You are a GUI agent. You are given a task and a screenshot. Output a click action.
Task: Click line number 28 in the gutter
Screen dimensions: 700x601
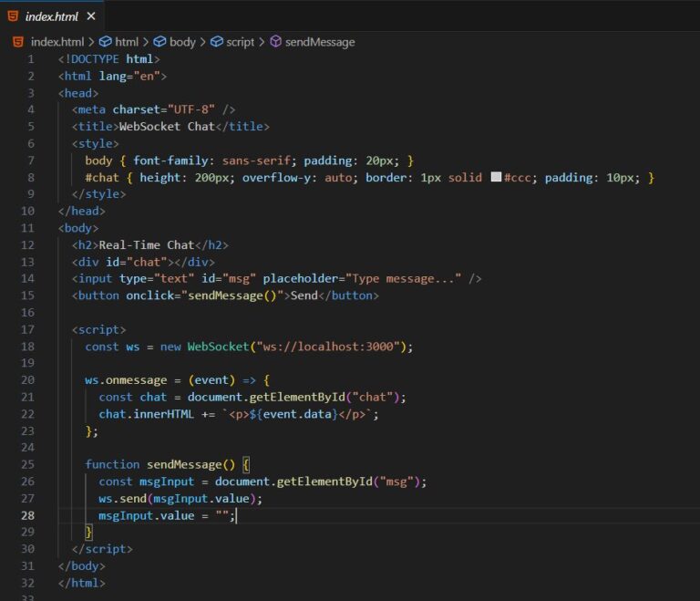[28, 515]
